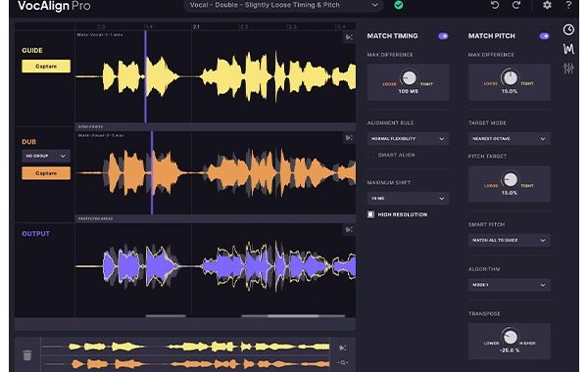
Task: Click the play icon on the Guide track
Action: pos(349,37)
